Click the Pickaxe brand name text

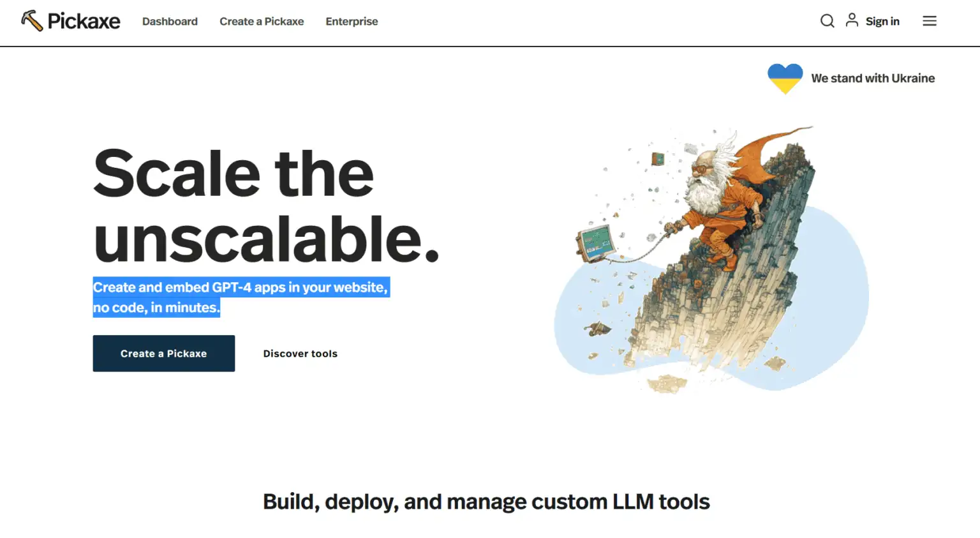point(84,21)
